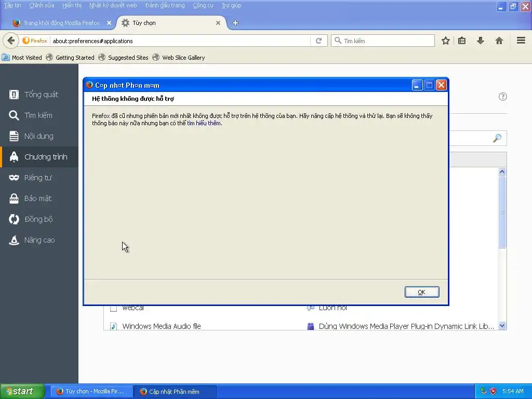Click the Start button

[x=22, y=391]
